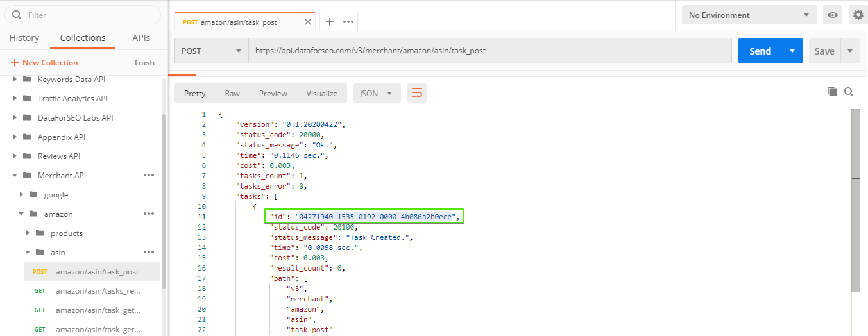Select POST amazon/asin/task_post request
The image size is (868, 336).
click(92, 271)
